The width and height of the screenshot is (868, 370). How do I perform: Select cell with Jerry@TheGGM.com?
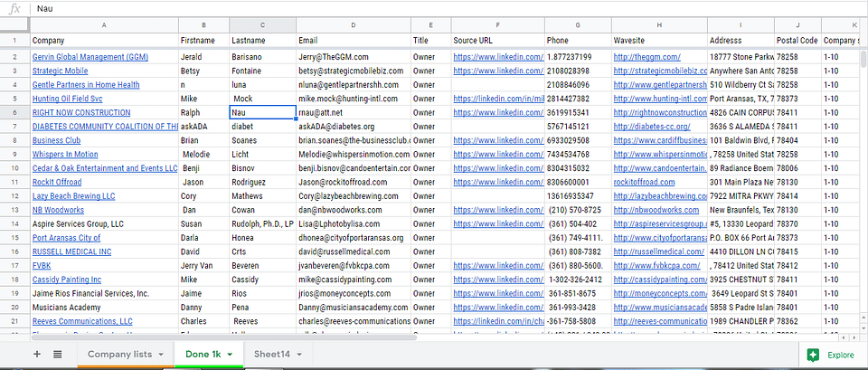pos(354,57)
